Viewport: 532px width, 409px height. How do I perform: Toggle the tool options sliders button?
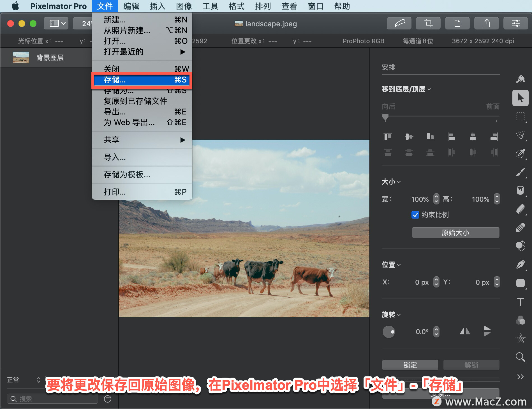tap(516, 23)
